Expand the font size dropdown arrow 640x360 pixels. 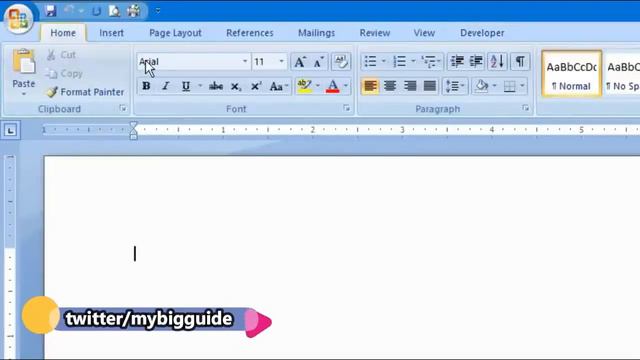(x=282, y=62)
